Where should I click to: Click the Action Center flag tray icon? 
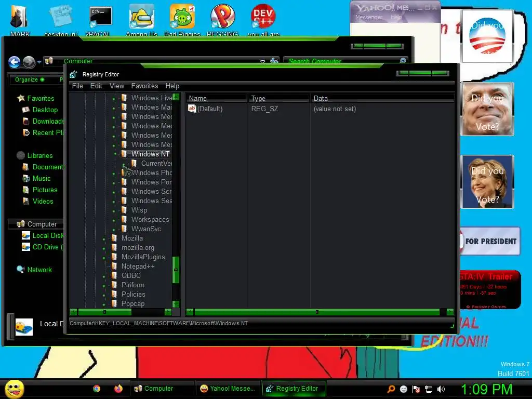coord(416,389)
